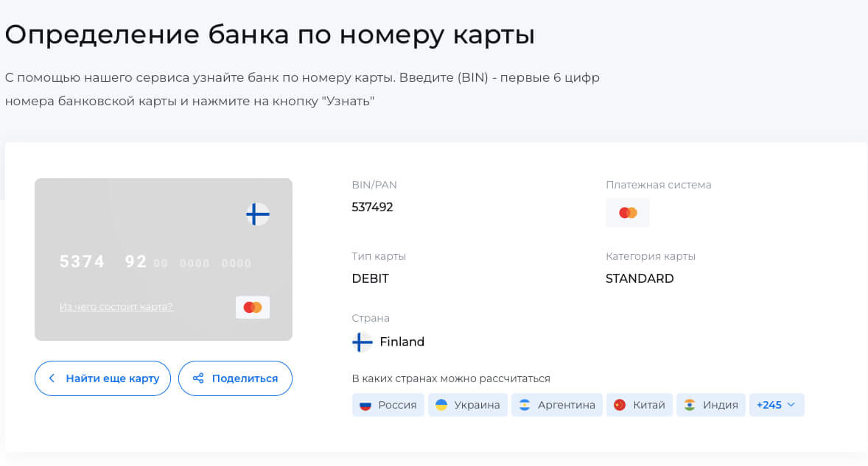The width and height of the screenshot is (868, 466).
Task: Open the Из чего состоит карта link
Action: pos(116,306)
